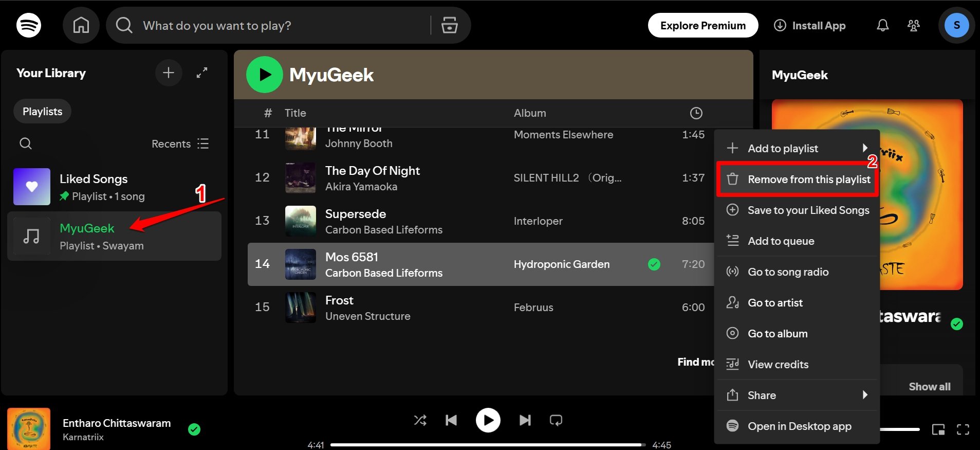The width and height of the screenshot is (980, 450).
Task: Click the main play button in player
Action: click(x=488, y=420)
